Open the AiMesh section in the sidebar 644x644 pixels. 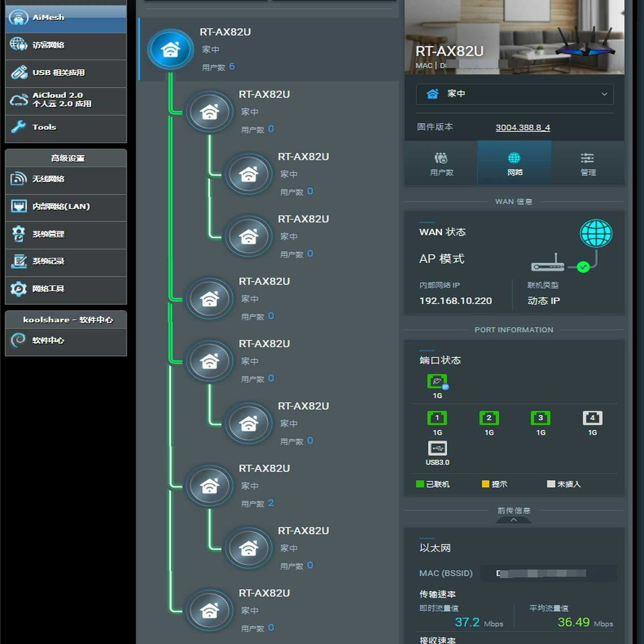tap(48, 17)
